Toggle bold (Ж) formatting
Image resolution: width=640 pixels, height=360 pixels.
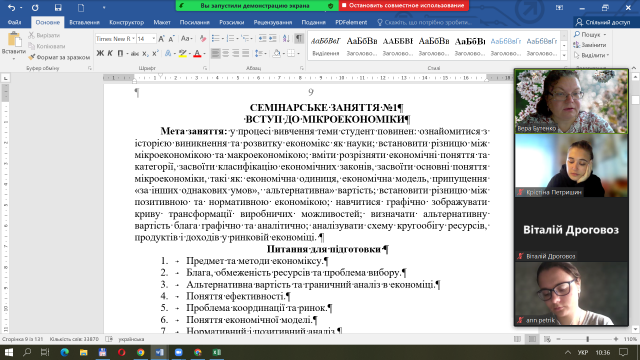[x=100, y=53]
